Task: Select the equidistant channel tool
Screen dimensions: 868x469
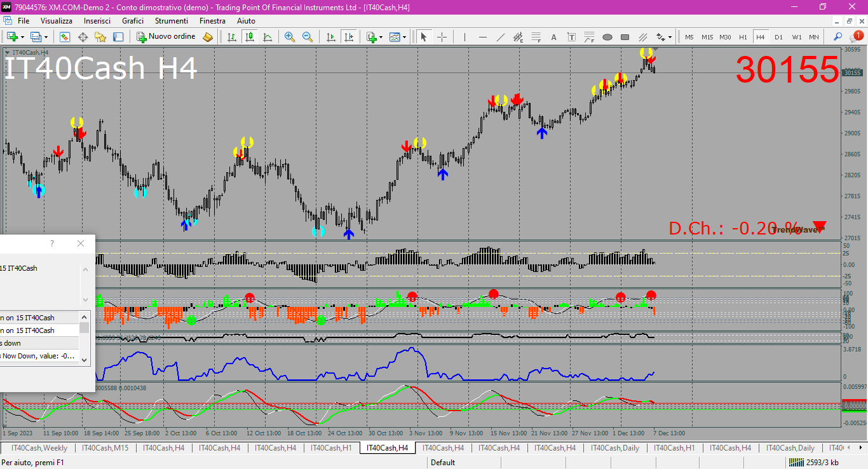Action: [519, 37]
